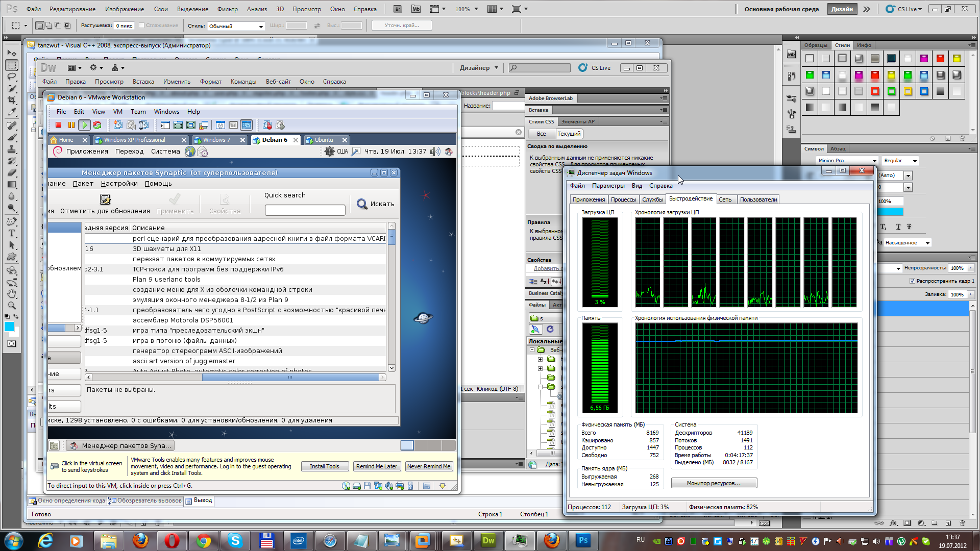Click VMware red power off icon
The height and width of the screenshot is (551, 980).
tap(58, 125)
